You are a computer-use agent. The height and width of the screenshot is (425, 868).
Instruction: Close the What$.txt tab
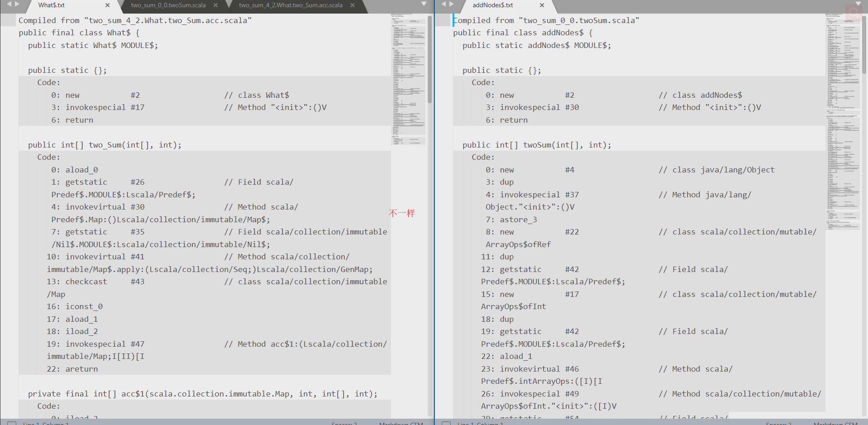(107, 5)
